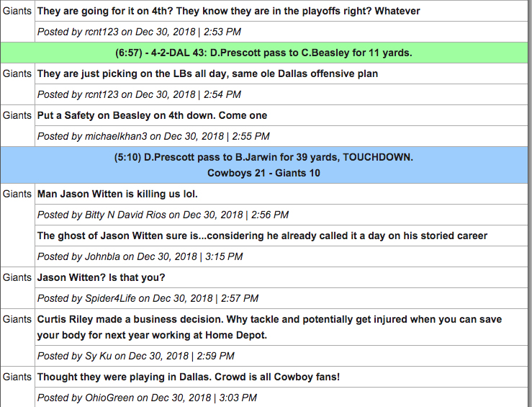Screen dimensions: 532x407
Task: Click the Giants label beside the Curtis Riley comment
Action: pyautogui.click(x=17, y=319)
